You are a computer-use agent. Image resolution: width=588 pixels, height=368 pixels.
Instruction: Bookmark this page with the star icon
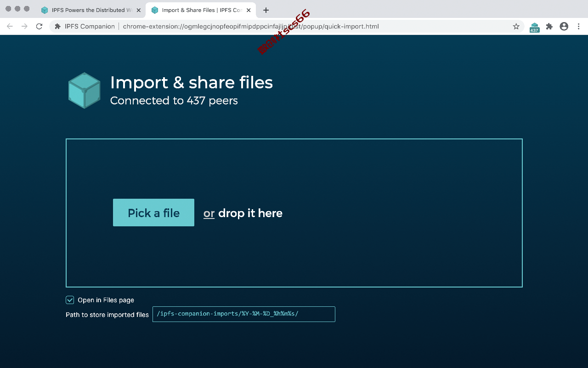coord(516,26)
